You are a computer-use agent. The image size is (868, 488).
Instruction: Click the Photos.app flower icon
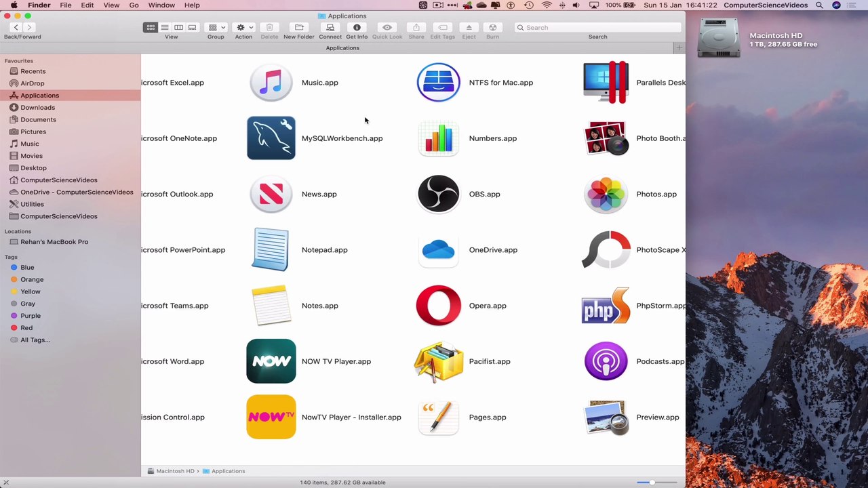coord(606,194)
